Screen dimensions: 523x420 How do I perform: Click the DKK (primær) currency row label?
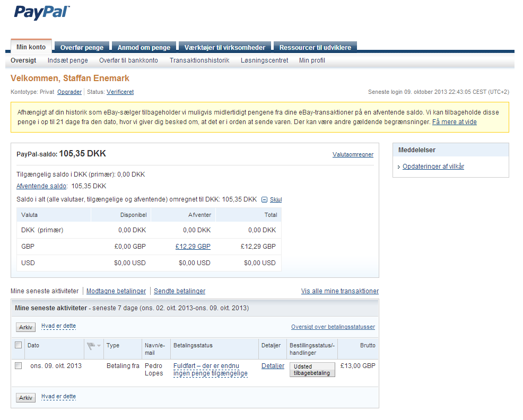pyautogui.click(x=42, y=230)
